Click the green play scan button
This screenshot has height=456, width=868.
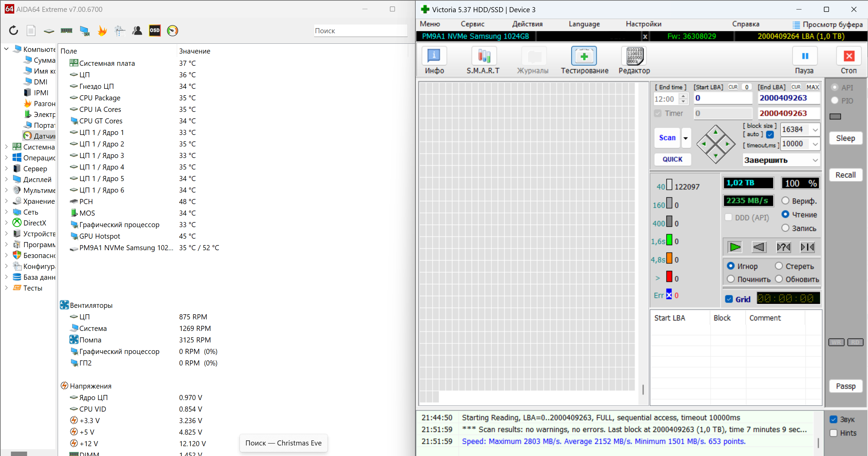click(735, 247)
